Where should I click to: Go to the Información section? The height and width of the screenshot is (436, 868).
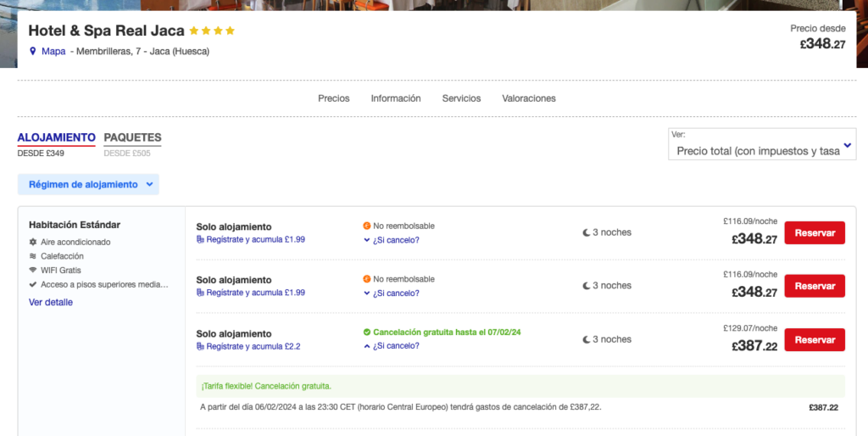click(x=396, y=98)
